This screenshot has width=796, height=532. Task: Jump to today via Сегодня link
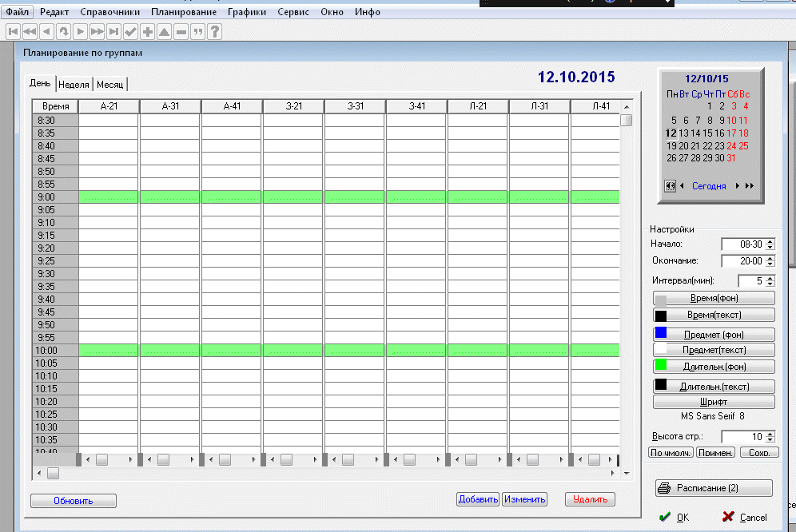pyautogui.click(x=709, y=186)
